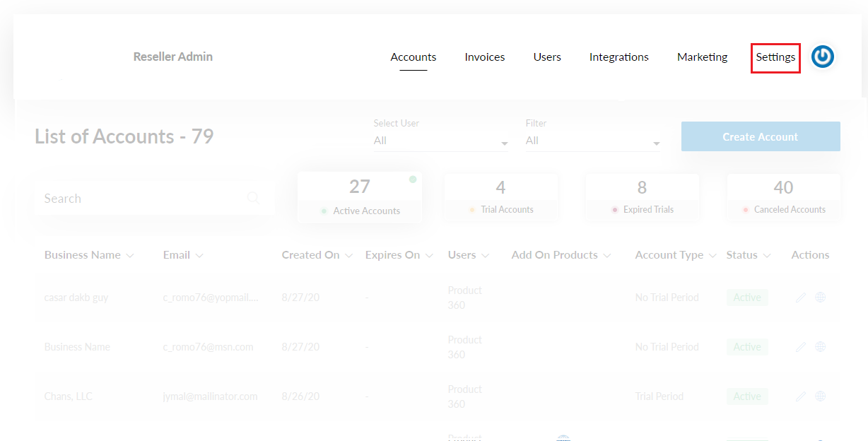Sort by Users column header
The image size is (868, 441).
point(469,255)
